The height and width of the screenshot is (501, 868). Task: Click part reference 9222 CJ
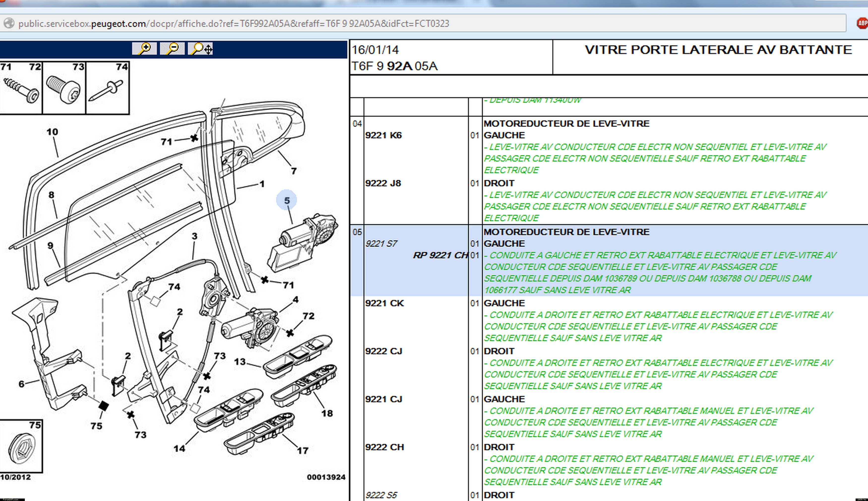pos(384,351)
